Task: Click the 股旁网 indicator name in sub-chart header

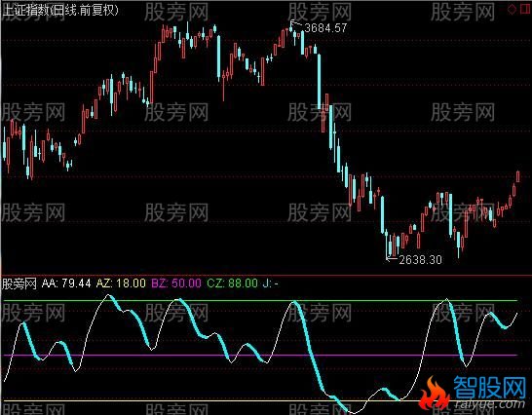Action: point(19,283)
